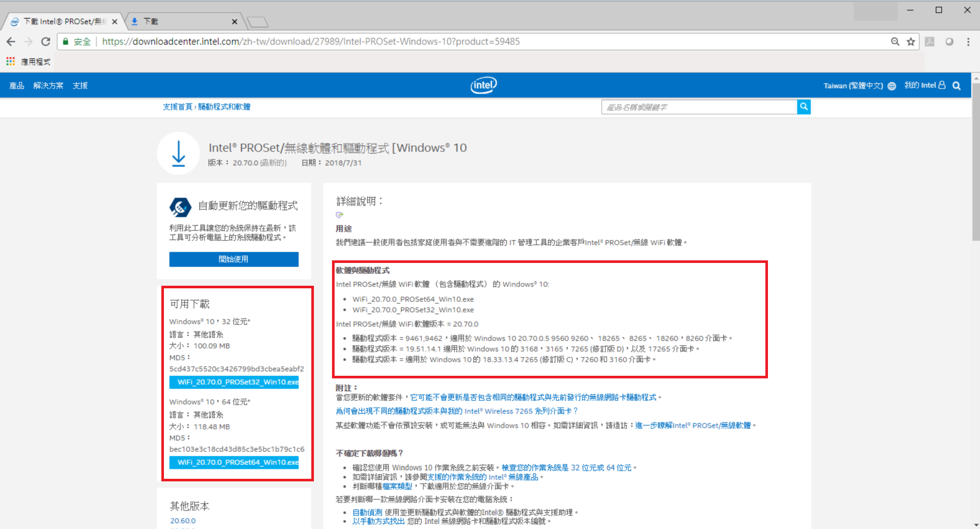Close the 下載 tab
The width and height of the screenshot is (980, 529).
pyautogui.click(x=234, y=22)
